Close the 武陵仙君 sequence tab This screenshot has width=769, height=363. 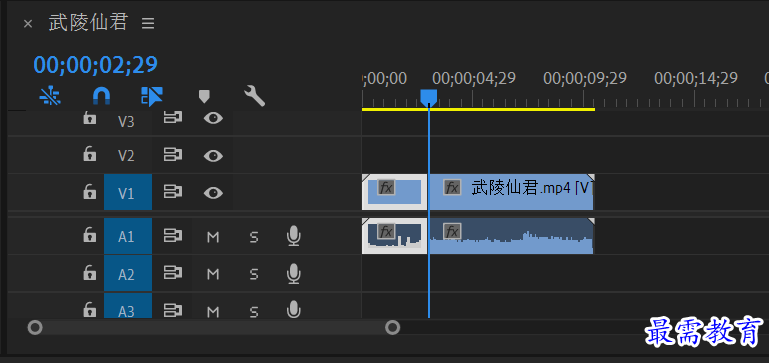coord(28,24)
